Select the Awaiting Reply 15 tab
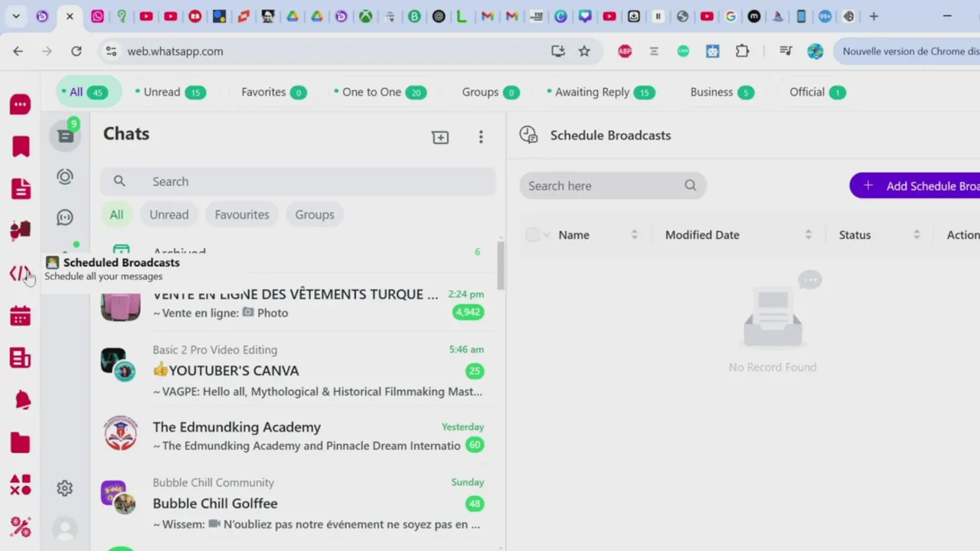Image resolution: width=980 pixels, height=551 pixels. coord(601,92)
